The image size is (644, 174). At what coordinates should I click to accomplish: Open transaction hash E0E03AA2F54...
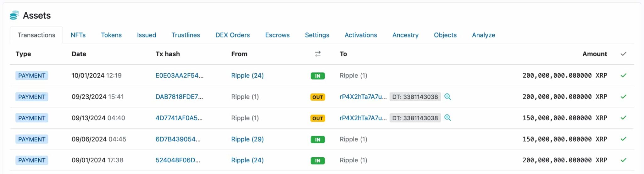[x=179, y=76]
